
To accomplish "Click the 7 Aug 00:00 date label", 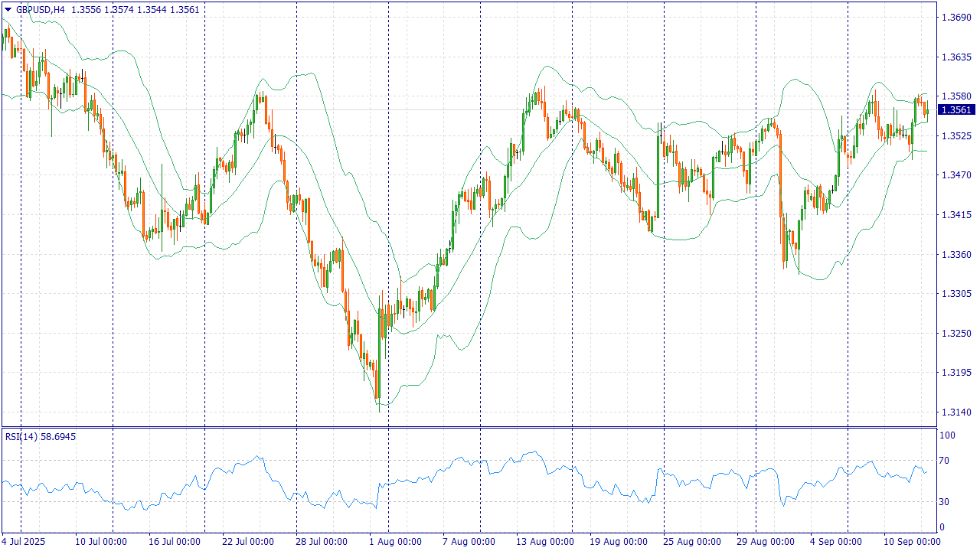I will click(x=469, y=542).
